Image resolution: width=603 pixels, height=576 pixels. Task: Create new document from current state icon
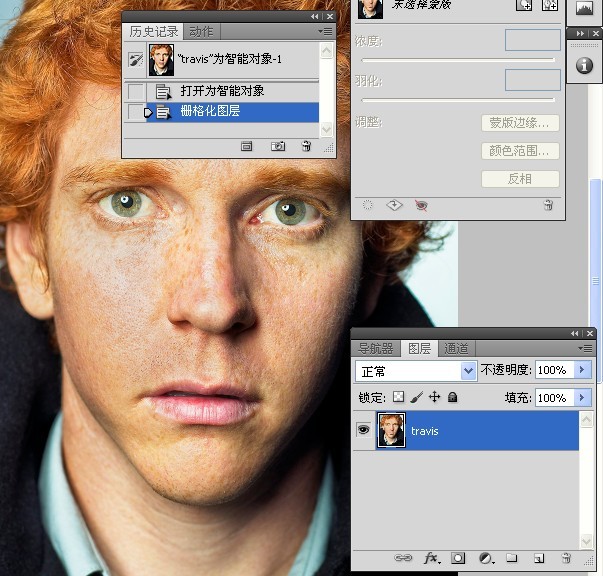coord(247,146)
